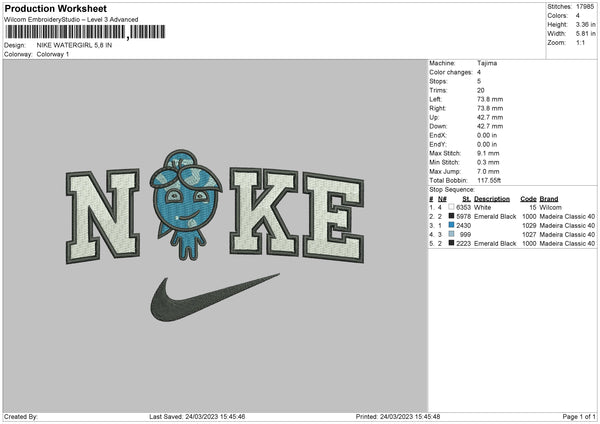The image size is (600, 424).
Task: Click the barcode at the top of the worksheet
Action: tap(85, 32)
